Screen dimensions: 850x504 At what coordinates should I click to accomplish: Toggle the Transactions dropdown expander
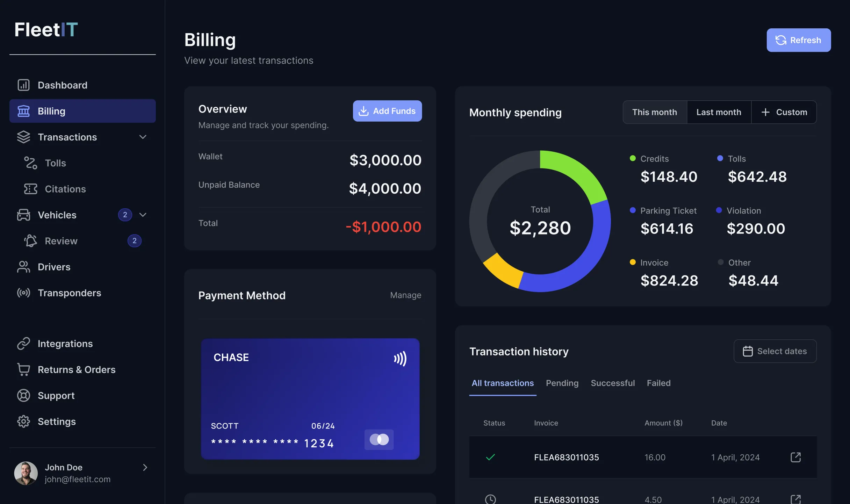pos(143,137)
